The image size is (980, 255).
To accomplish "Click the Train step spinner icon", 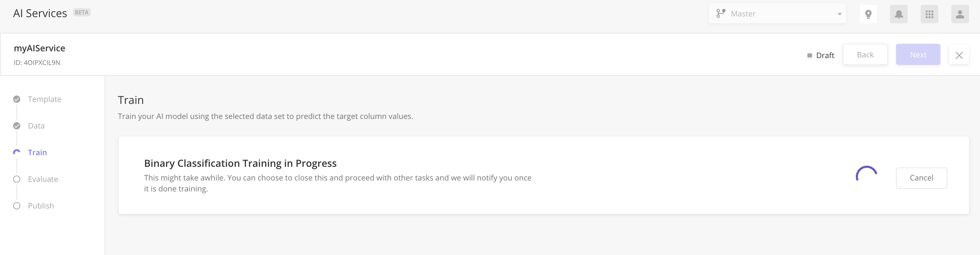I will (x=17, y=152).
